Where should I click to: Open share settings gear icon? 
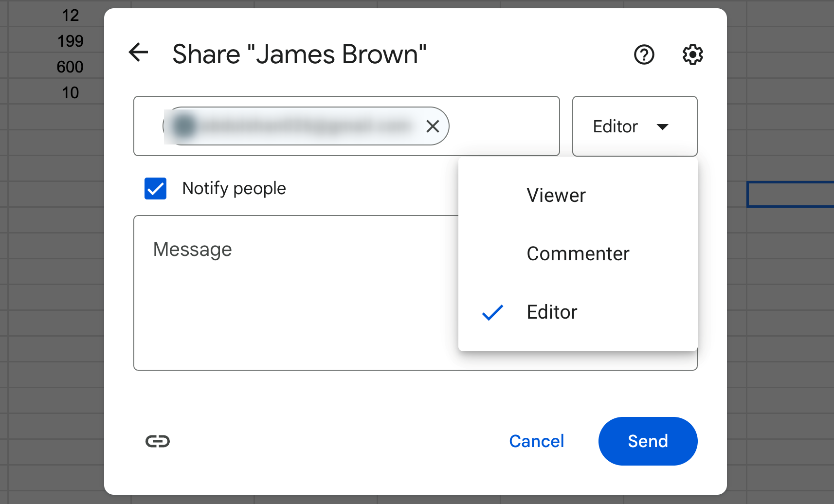pos(692,54)
